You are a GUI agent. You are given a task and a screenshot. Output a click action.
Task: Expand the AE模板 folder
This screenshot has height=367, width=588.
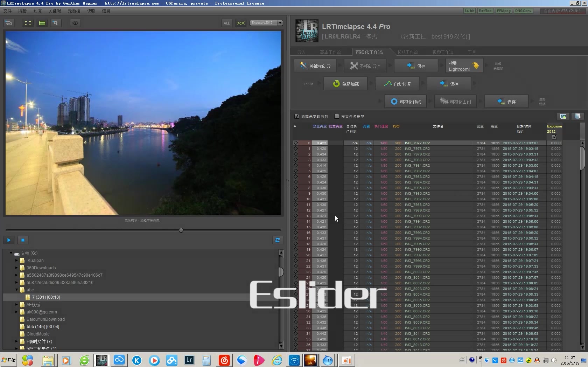click(x=16, y=304)
